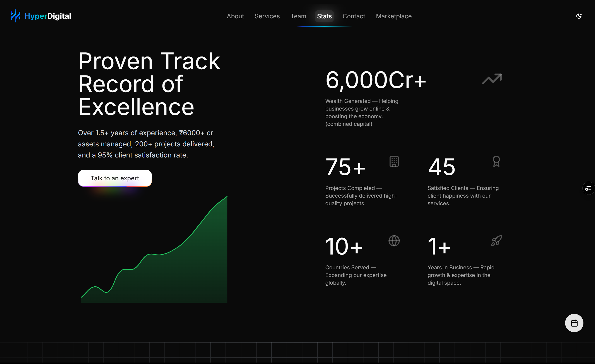This screenshot has height=364, width=595.
Task: Visit the Marketplace page
Action: click(x=394, y=16)
